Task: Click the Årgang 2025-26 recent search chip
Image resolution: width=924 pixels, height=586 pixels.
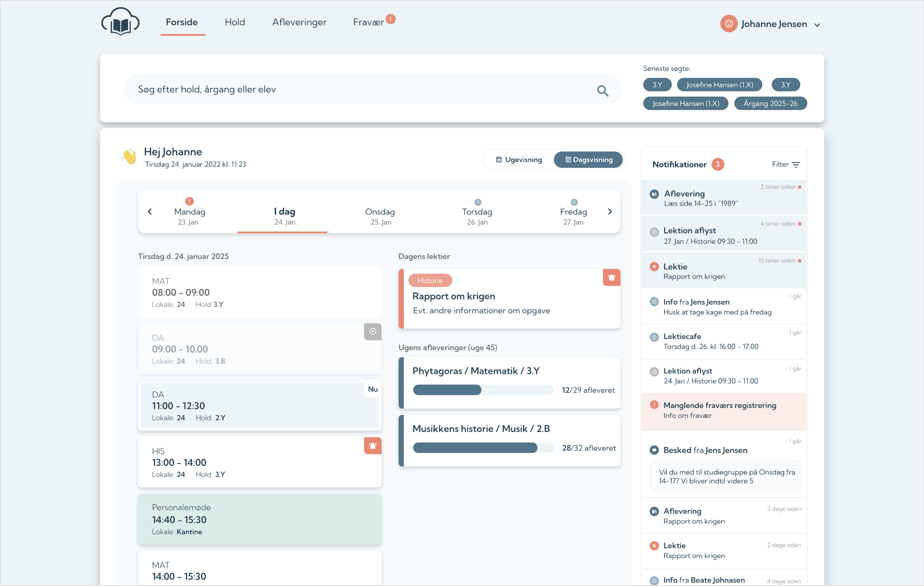Action: coord(770,104)
